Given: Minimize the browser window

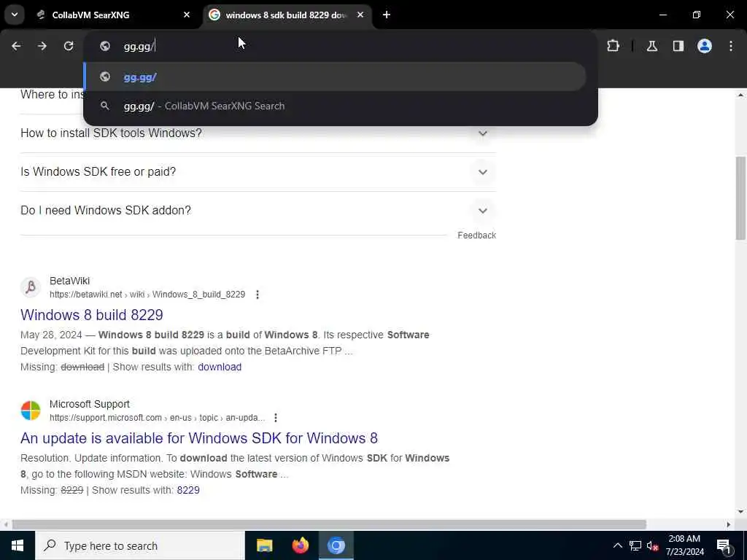Looking at the screenshot, I should click(662, 15).
